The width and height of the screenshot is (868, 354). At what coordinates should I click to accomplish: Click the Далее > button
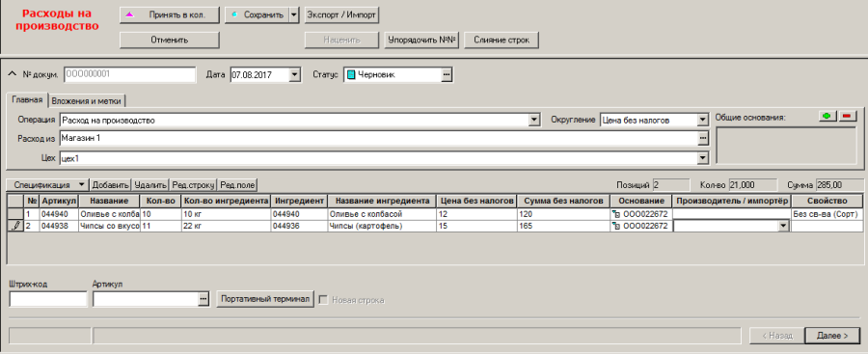(831, 335)
